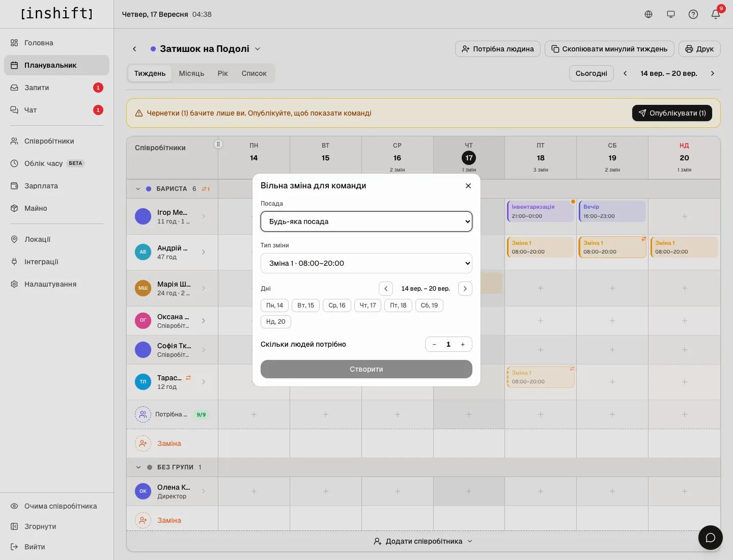The width and height of the screenshot is (733, 560).
Task: Decrease number of people needed
Action: tap(434, 345)
